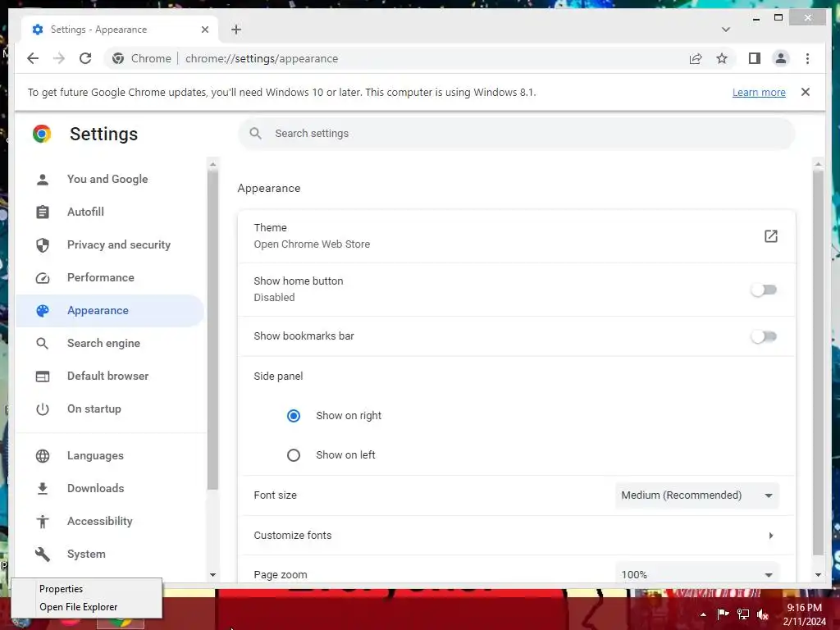The image size is (840, 630).
Task: Click sidebar scrollbar up arrow
Action: coord(212,164)
